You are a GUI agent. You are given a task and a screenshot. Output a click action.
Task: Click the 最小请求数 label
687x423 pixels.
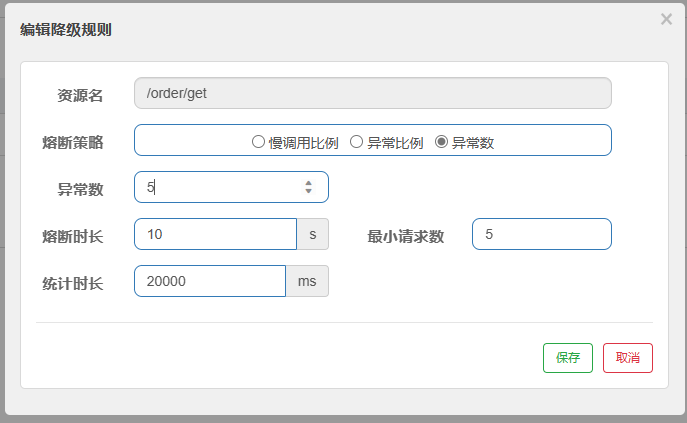pyautogui.click(x=406, y=237)
